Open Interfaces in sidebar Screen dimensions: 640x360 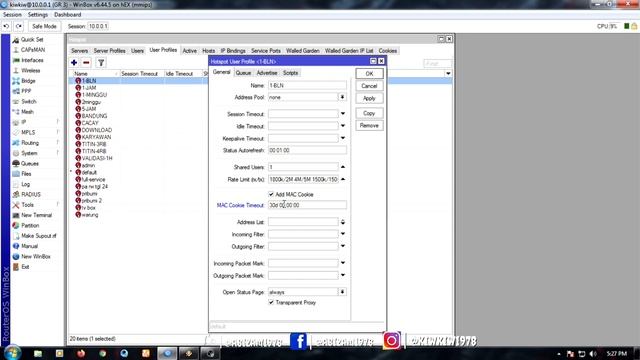tap(32, 60)
